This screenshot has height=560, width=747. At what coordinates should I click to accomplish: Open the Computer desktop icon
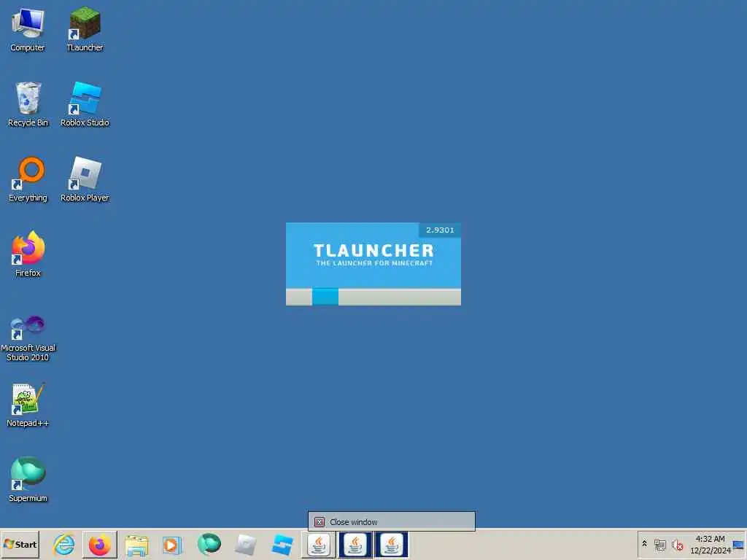(x=28, y=29)
